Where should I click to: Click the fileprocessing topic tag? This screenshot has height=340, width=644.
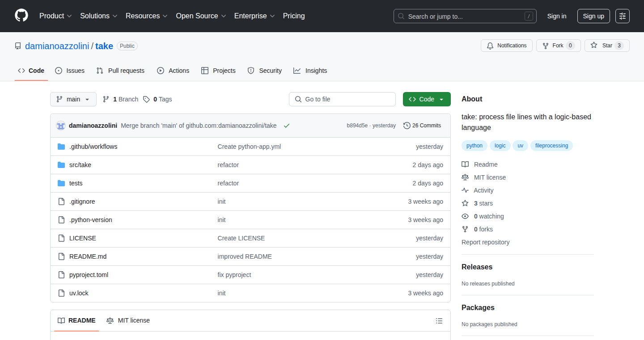[x=551, y=146]
